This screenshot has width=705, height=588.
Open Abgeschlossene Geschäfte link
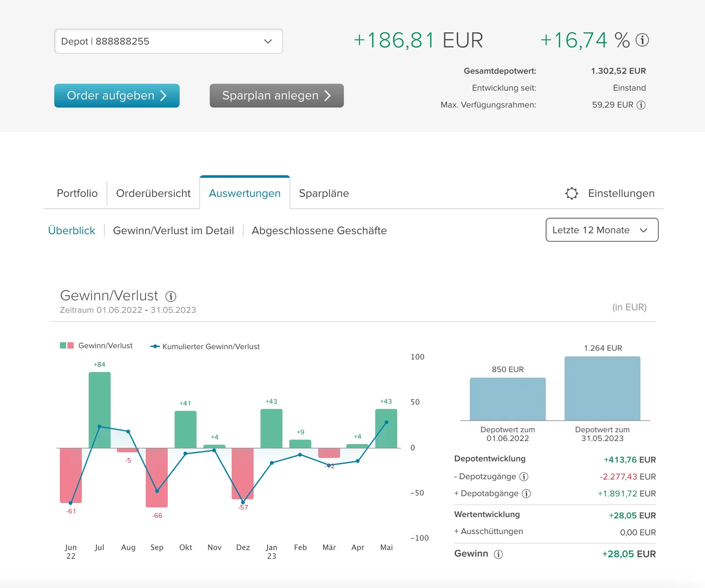point(319,230)
